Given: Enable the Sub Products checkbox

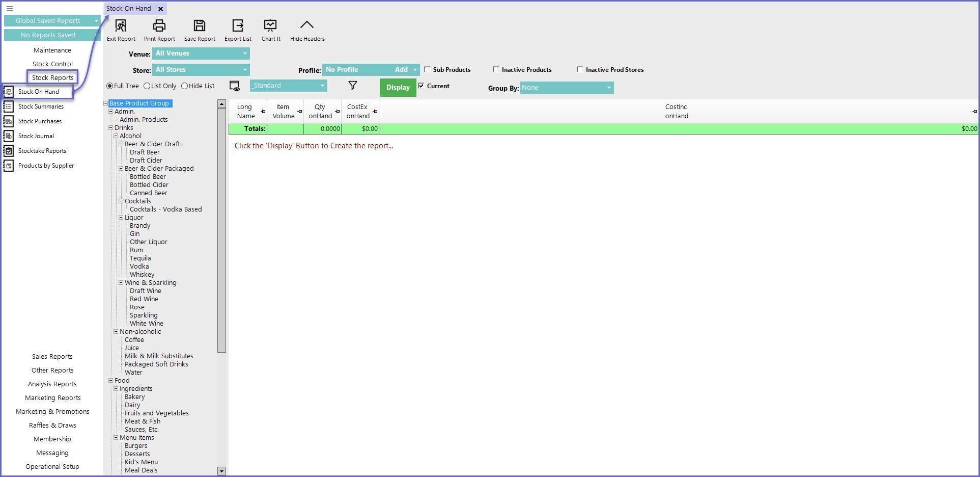Looking at the screenshot, I should pos(427,69).
